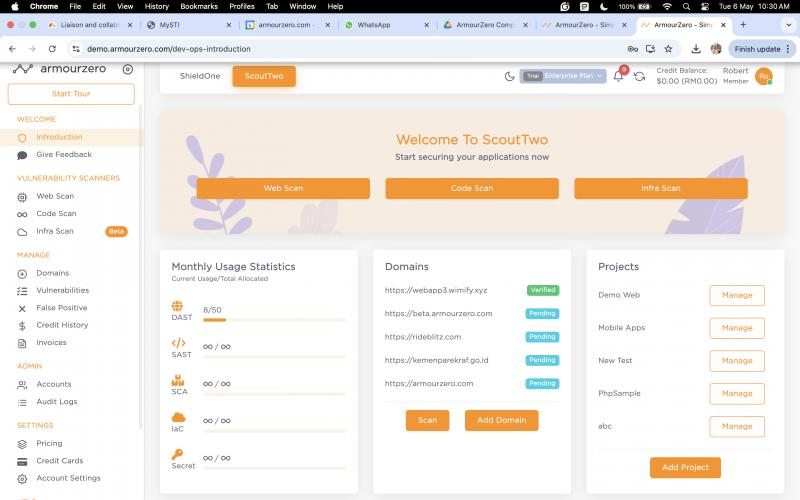Open Pricing under Settings
Screen dimensions: 800x500
(x=49, y=444)
